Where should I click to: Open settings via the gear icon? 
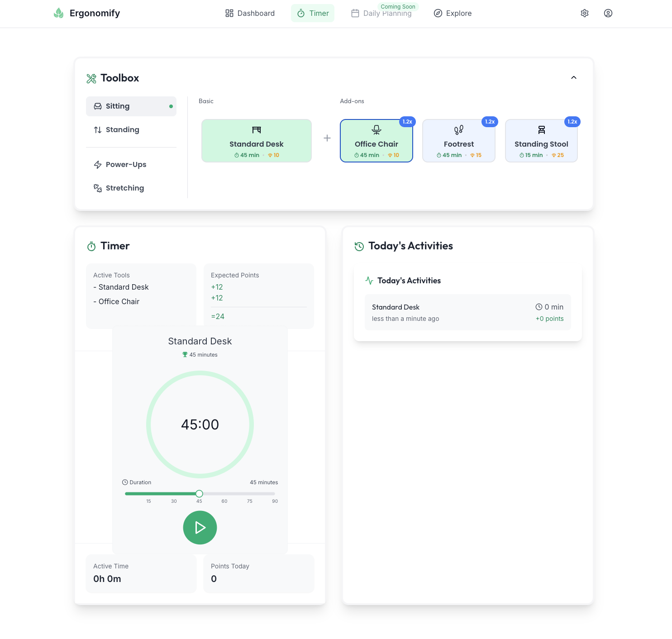(x=584, y=13)
